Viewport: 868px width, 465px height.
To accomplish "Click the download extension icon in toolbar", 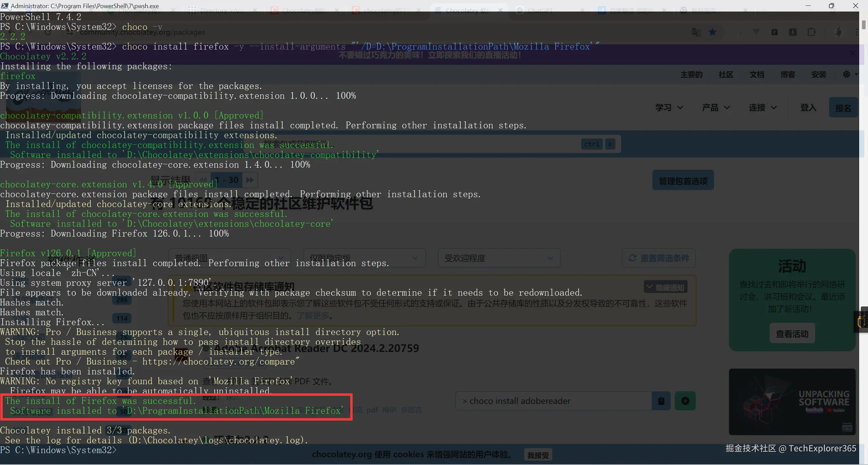I will 793,32.
